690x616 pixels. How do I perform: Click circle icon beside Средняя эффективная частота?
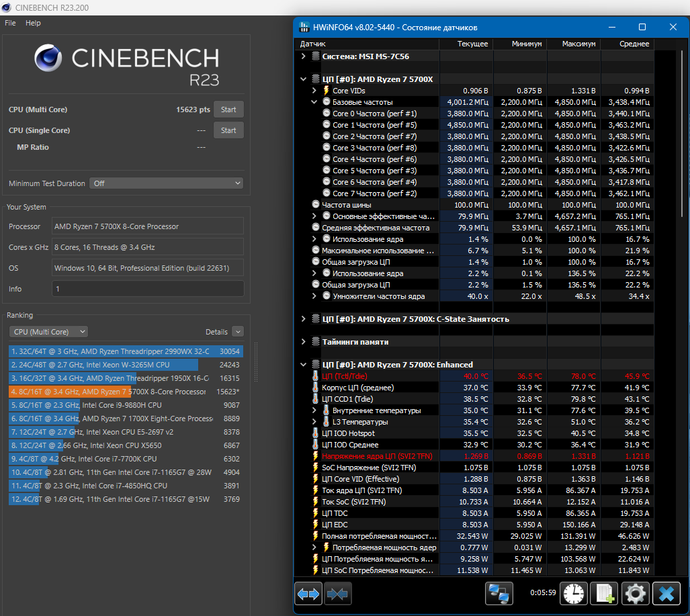point(316,228)
